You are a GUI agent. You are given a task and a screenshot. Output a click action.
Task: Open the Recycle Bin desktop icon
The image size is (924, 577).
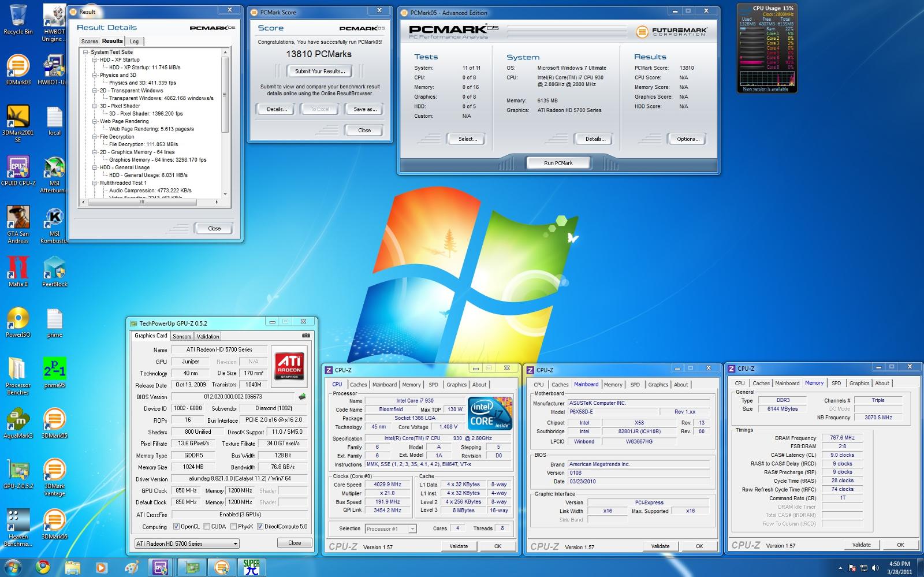18,20
